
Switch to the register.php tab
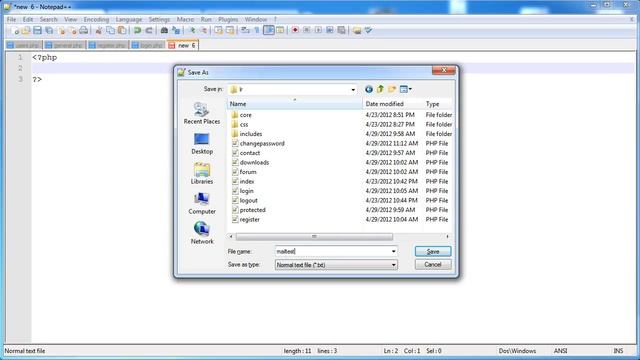[x=108, y=45]
